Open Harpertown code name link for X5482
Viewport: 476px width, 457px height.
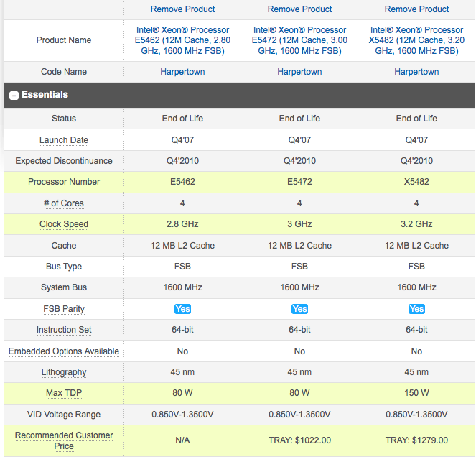416,72
